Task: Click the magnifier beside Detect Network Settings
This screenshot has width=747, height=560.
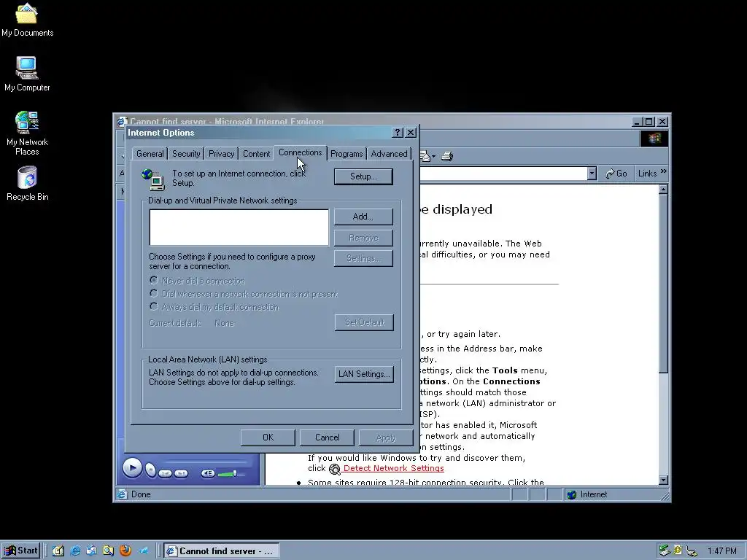Action: tap(335, 470)
